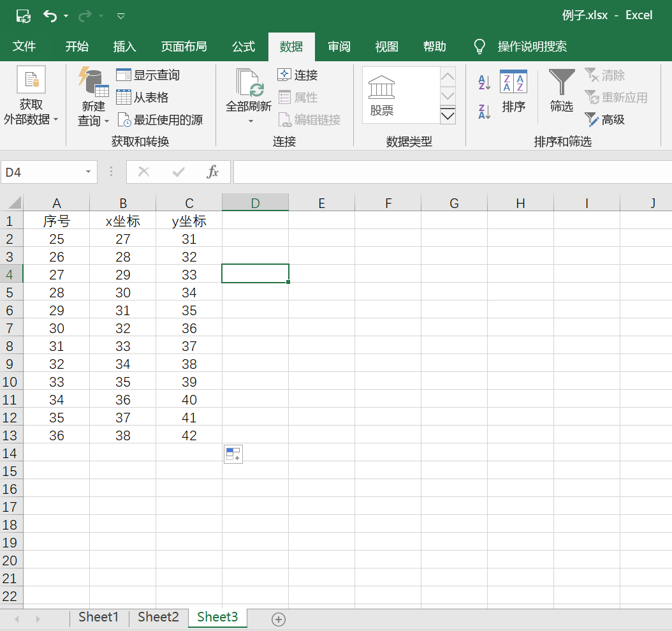This screenshot has height=631, width=672.
Task: Open Customize Quick Access Toolbar dropdown
Action: (x=121, y=17)
